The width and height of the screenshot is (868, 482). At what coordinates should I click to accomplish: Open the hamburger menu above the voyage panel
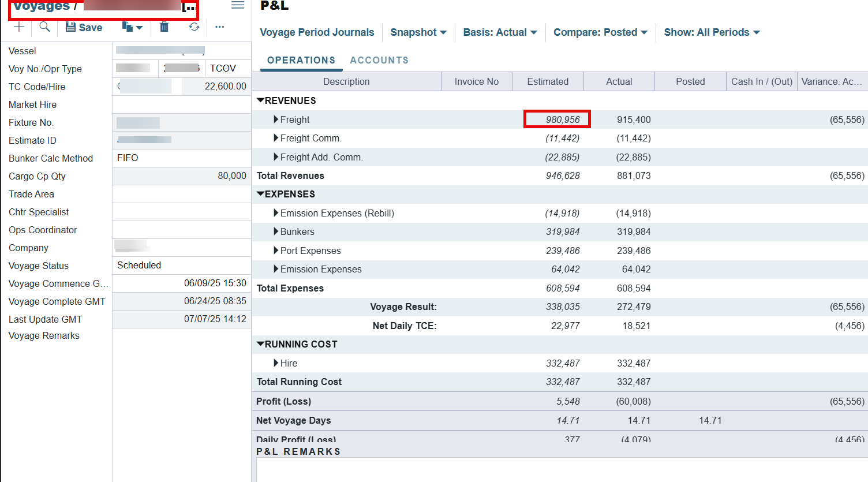(x=238, y=5)
